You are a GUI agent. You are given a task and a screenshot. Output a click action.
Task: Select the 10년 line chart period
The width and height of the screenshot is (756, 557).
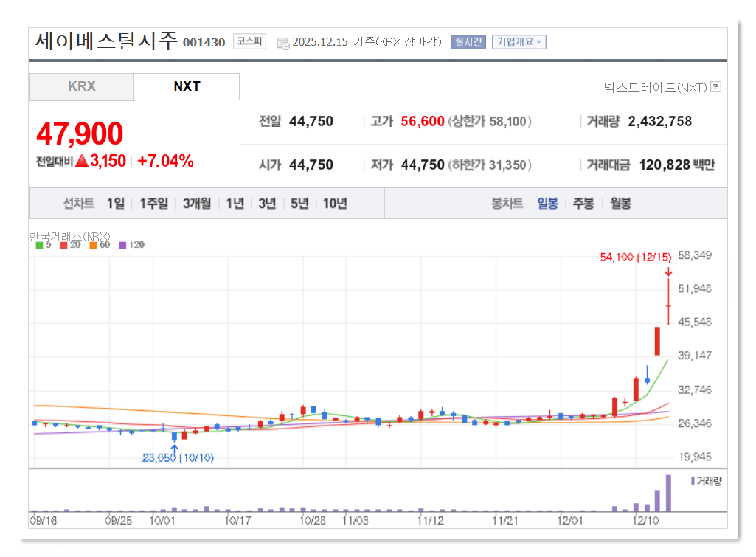pos(335,204)
